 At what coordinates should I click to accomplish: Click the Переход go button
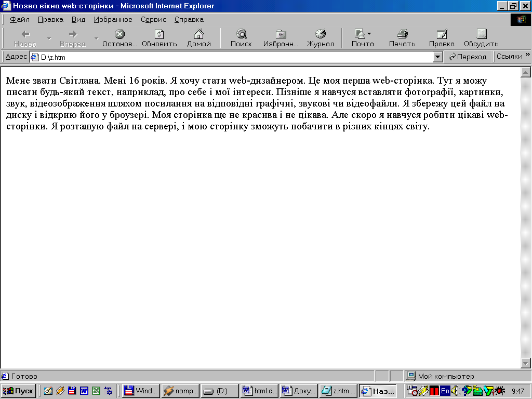click(468, 57)
